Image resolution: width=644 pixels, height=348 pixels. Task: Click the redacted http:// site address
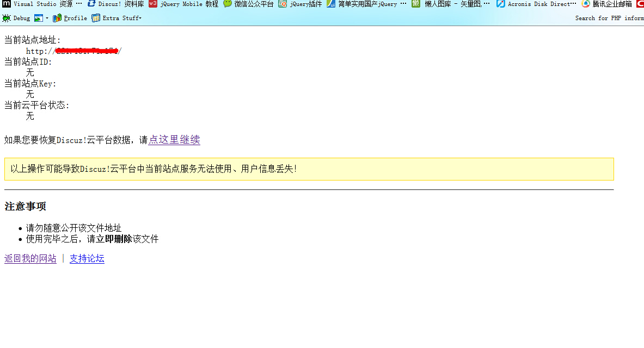pyautogui.click(x=74, y=51)
